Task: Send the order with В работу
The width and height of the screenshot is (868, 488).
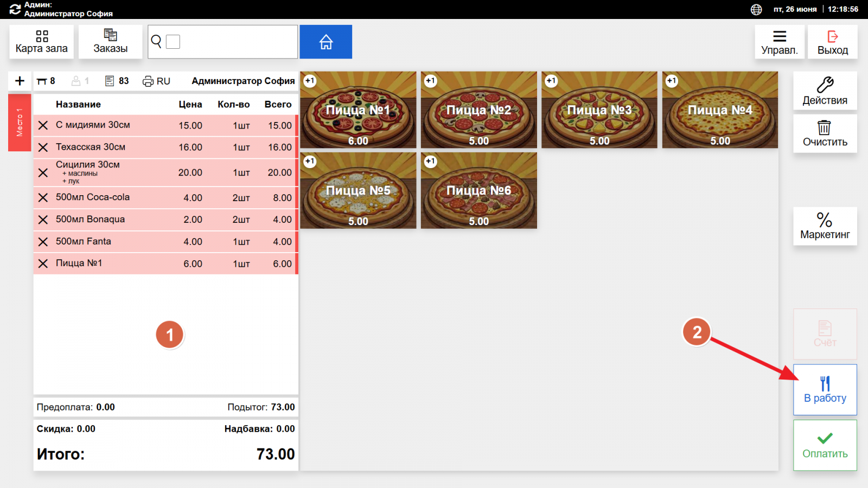Action: [x=825, y=390]
